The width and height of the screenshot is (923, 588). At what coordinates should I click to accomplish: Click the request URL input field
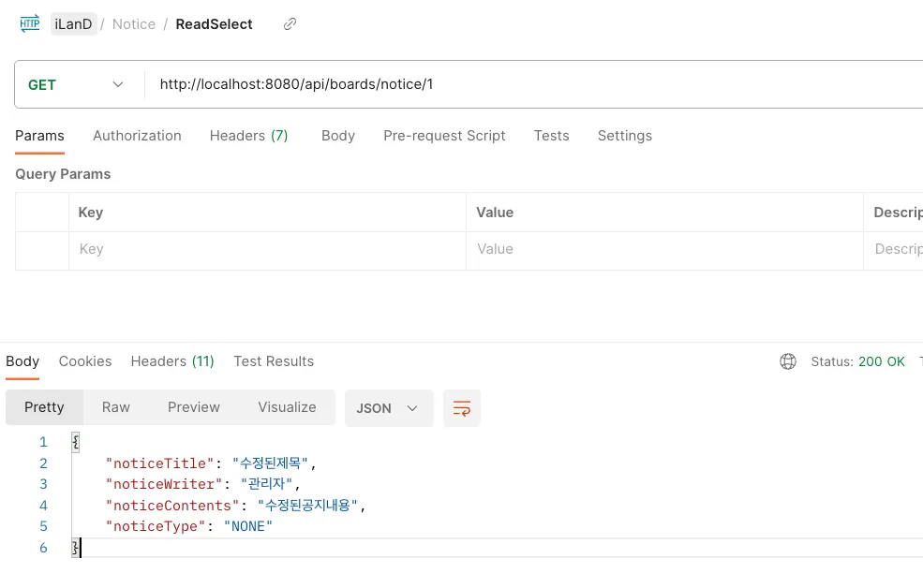(525, 84)
